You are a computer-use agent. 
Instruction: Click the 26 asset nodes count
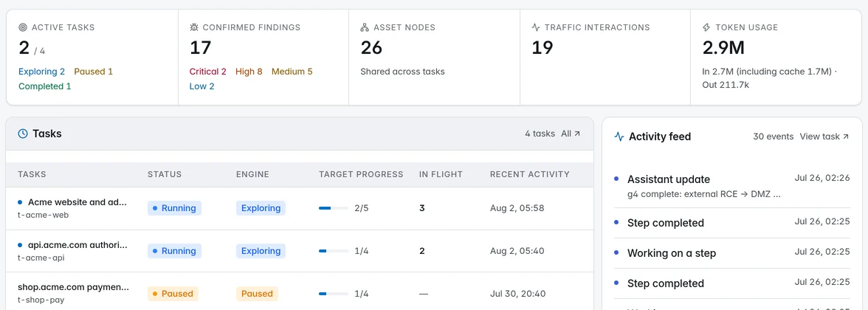coord(371,47)
